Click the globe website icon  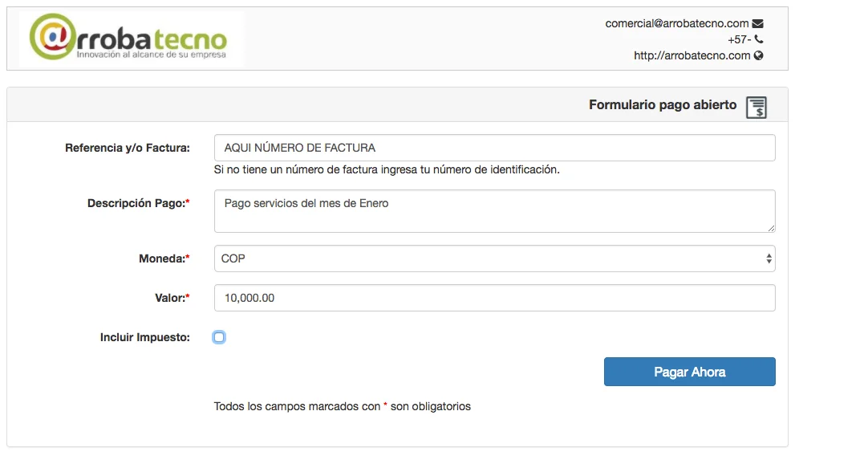758,55
